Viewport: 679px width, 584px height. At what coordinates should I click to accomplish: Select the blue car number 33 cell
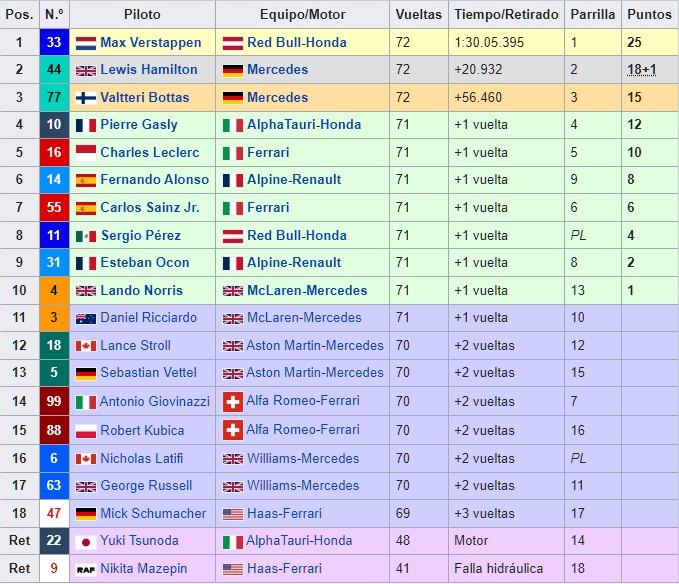pyautogui.click(x=54, y=42)
